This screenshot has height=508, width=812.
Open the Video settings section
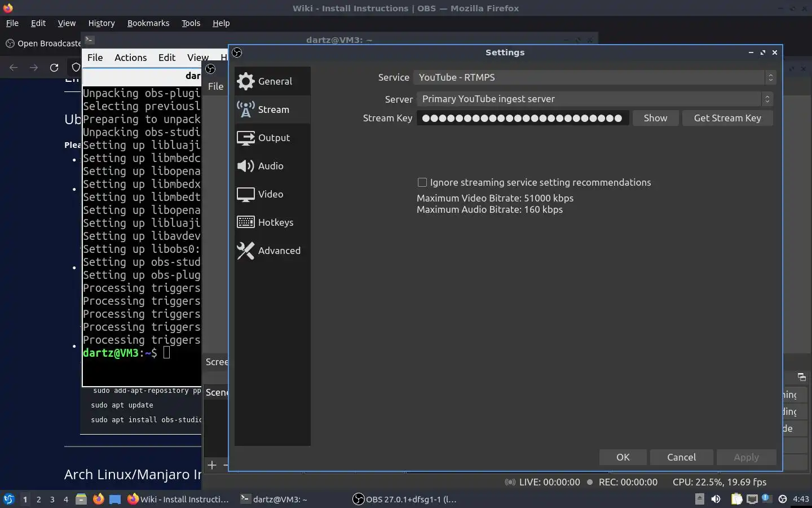point(272,194)
